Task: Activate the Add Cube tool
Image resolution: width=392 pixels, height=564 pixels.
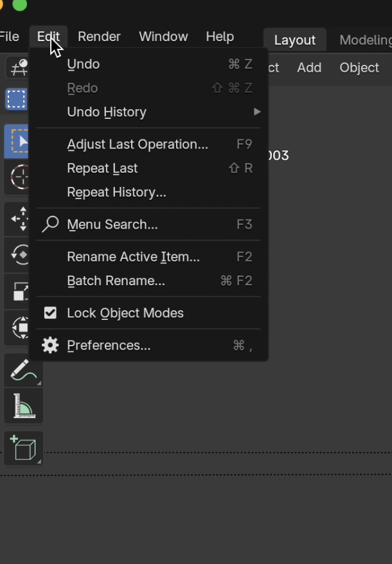Action: pos(23,448)
